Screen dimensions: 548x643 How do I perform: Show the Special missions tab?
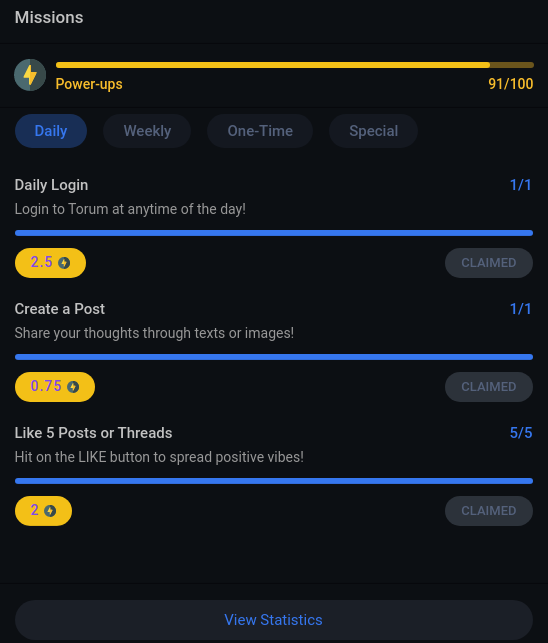click(x=374, y=131)
